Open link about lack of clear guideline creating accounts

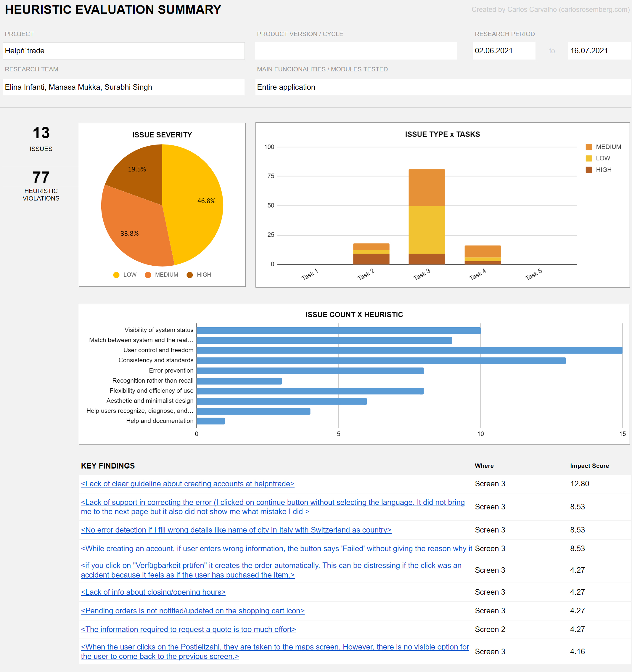coord(187,484)
